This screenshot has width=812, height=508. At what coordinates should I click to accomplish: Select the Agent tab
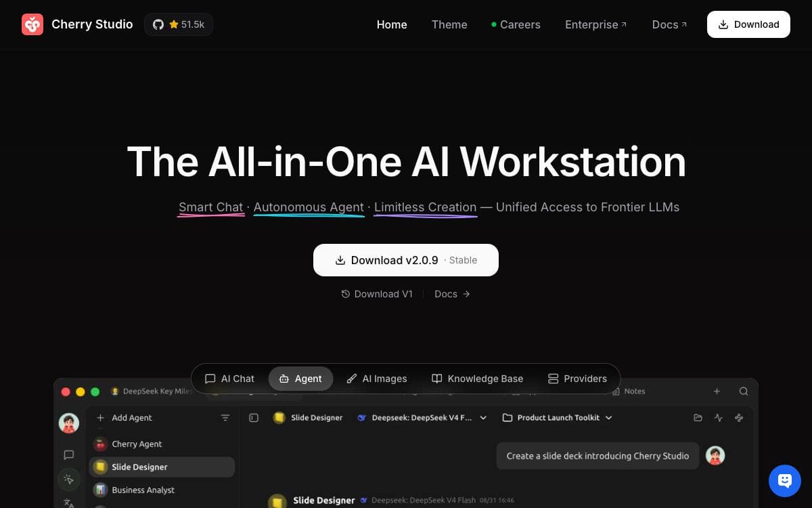[300, 379]
